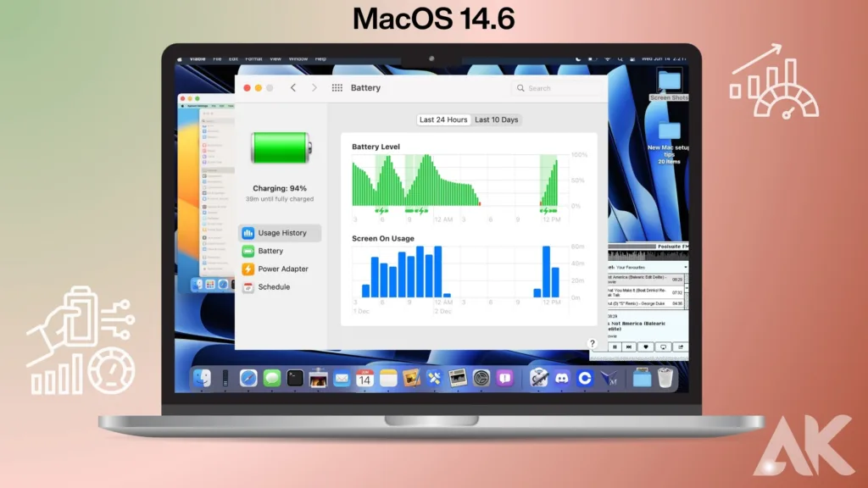The image size is (868, 488).
Task: Open Terminal from the dock
Action: (295, 379)
